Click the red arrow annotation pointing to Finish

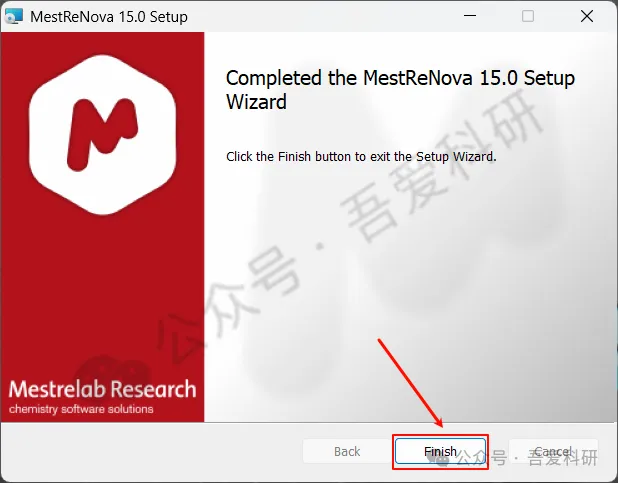tap(410, 383)
